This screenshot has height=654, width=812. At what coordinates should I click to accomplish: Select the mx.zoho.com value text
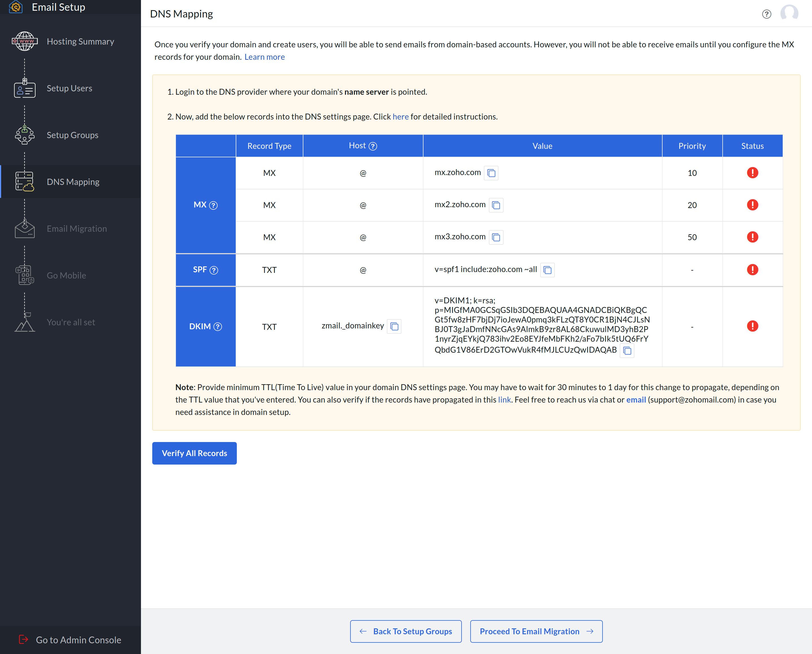(x=457, y=173)
